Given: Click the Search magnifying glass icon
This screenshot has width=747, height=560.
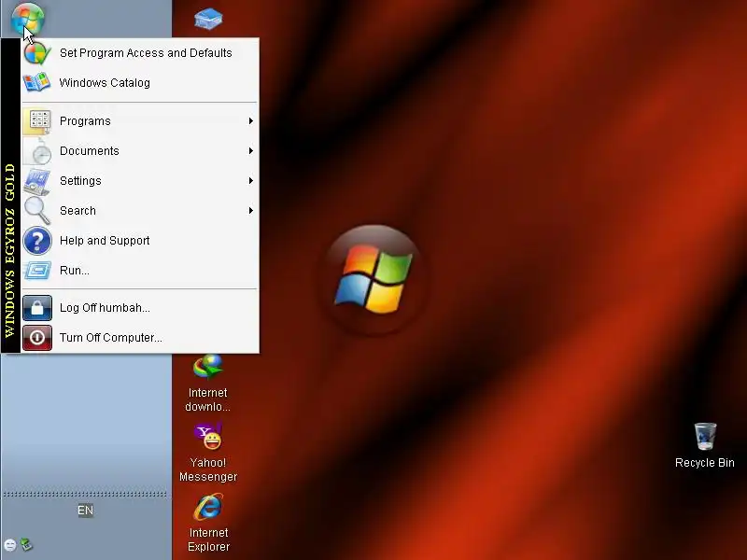Looking at the screenshot, I should (37, 211).
